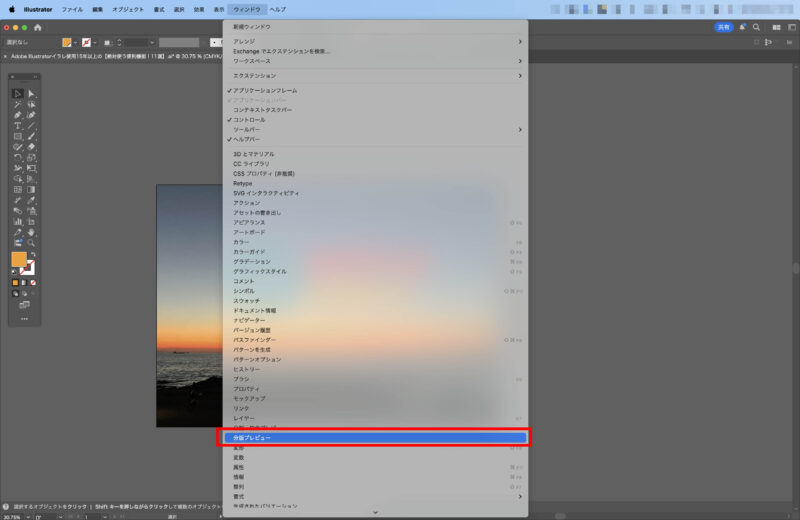Screen dimensions: 800x520
Task: Select the Direct Selection tool
Action: tap(31, 93)
